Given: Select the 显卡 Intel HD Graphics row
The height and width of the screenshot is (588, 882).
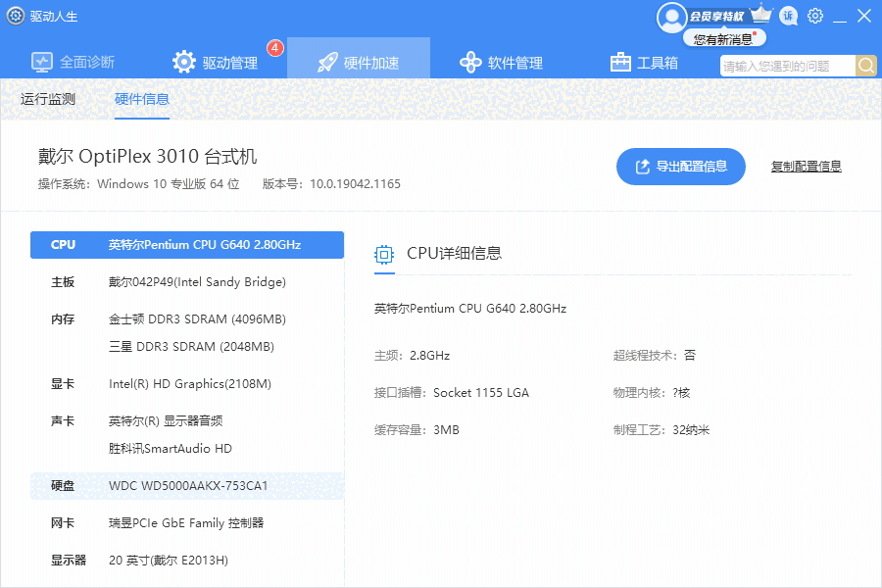Looking at the screenshot, I should 186,384.
